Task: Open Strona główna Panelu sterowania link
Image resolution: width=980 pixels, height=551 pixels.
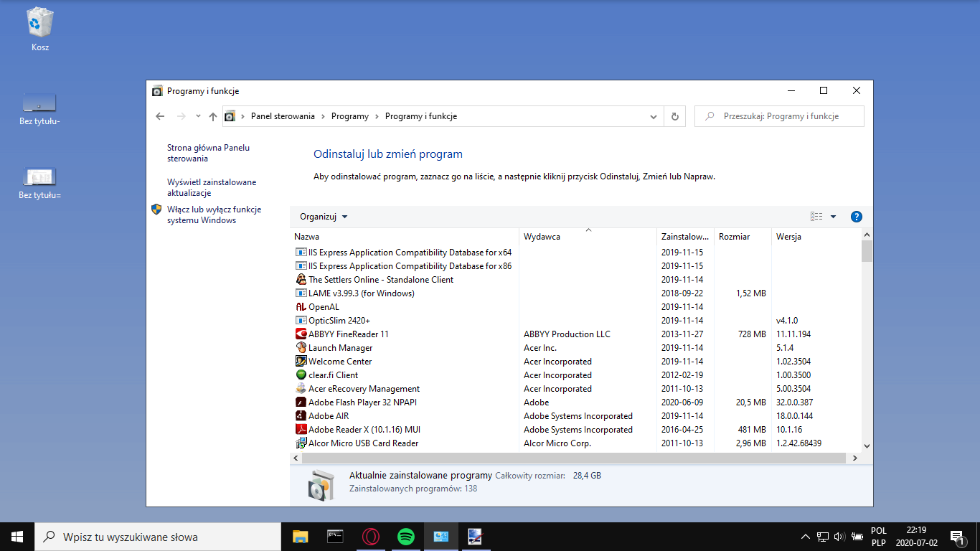Action: [x=208, y=153]
